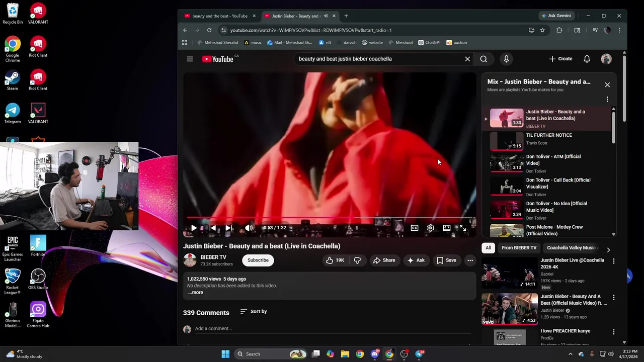Open the music bookmarks folder
Viewport: 644px width, 362px height.
(x=253, y=43)
